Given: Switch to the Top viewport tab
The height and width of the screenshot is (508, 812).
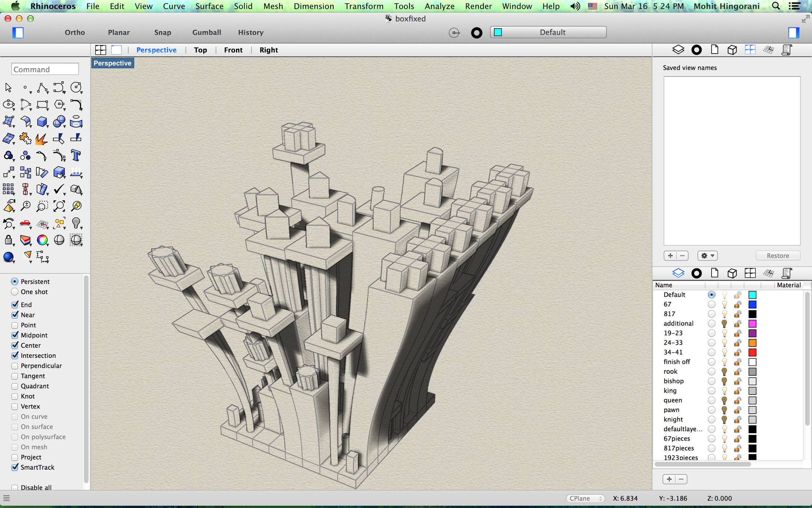Looking at the screenshot, I should tap(200, 50).
